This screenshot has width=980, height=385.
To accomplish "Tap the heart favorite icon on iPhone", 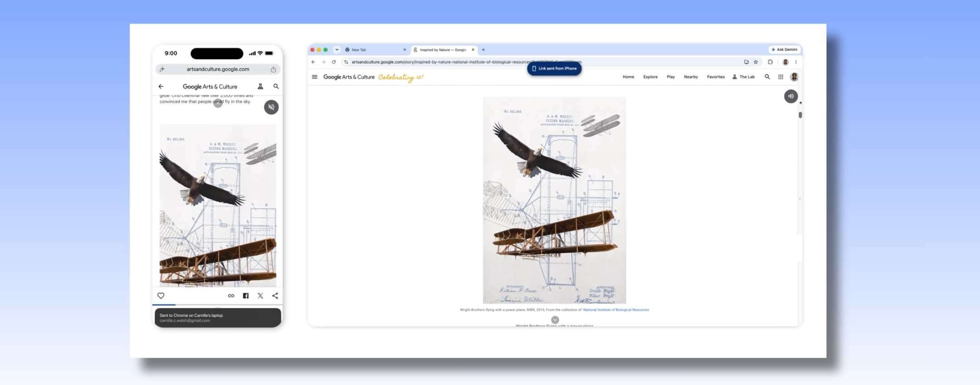I will (x=161, y=296).
